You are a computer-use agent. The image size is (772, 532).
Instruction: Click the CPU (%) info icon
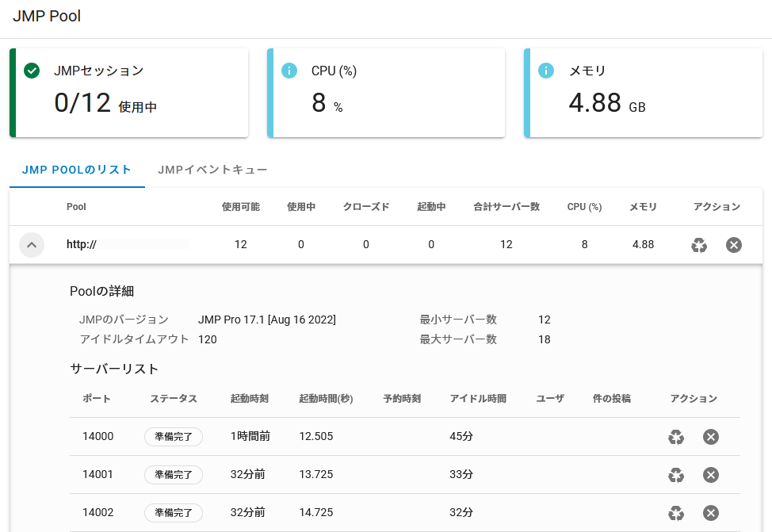point(289,71)
